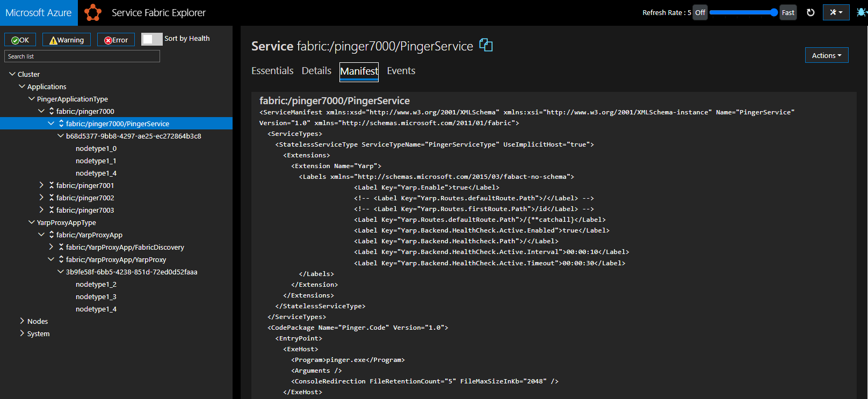The height and width of the screenshot is (399, 868).
Task: Select the fabric:/pinger7002 application
Action: click(x=85, y=198)
